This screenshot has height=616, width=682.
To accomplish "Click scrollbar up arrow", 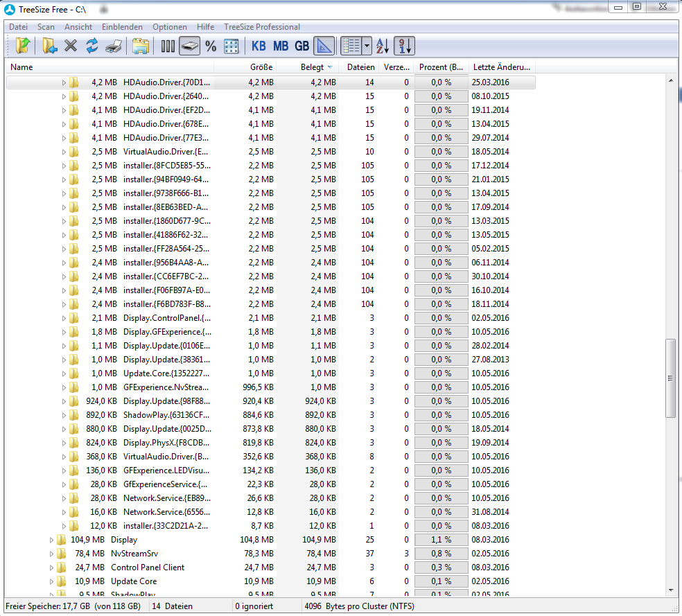I will pyautogui.click(x=670, y=80).
